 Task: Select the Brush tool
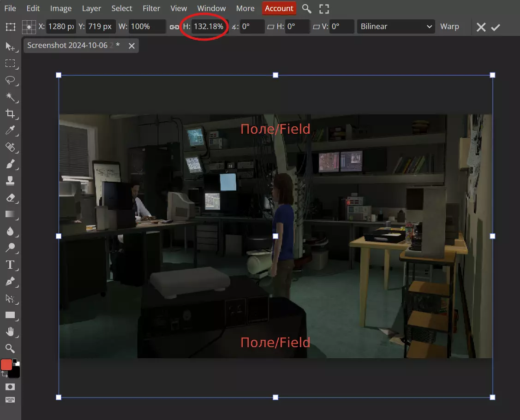(10, 164)
